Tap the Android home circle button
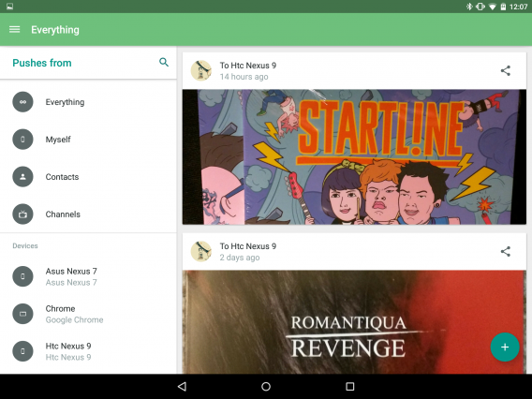 (266, 387)
